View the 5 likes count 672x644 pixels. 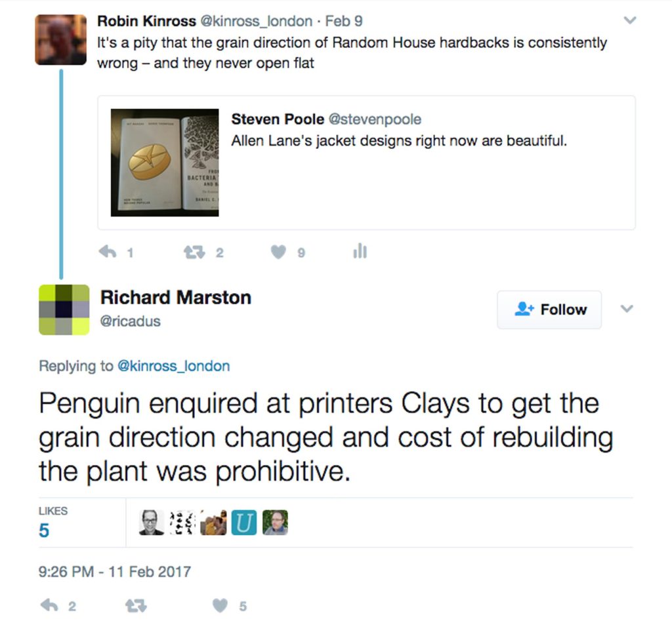tap(44, 530)
